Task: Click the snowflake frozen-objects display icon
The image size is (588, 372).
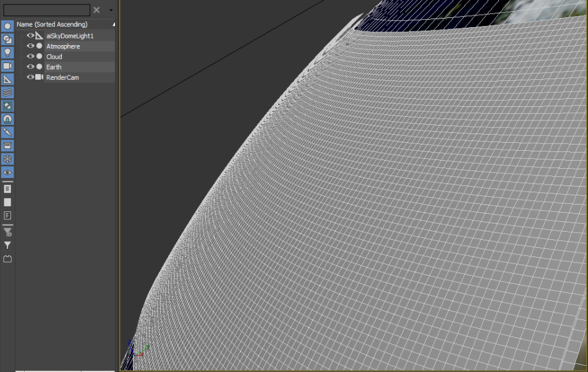Action: 7,159
